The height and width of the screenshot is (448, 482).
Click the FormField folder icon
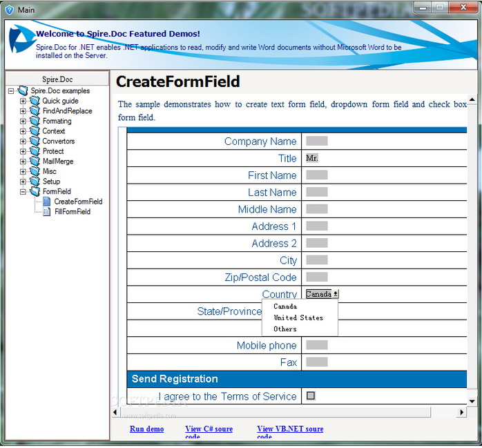pos(35,191)
